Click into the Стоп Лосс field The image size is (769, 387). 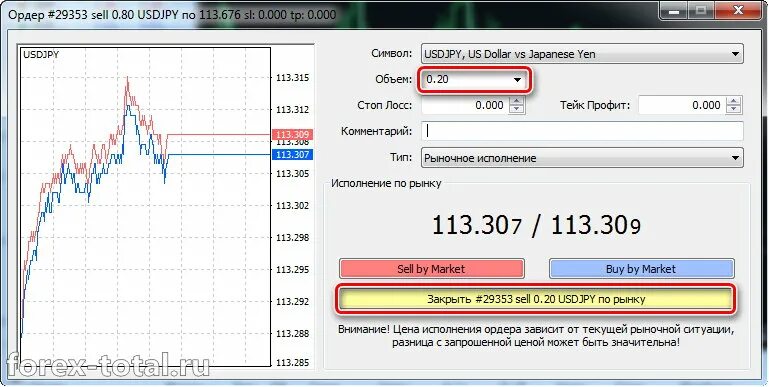pyautogui.click(x=465, y=105)
